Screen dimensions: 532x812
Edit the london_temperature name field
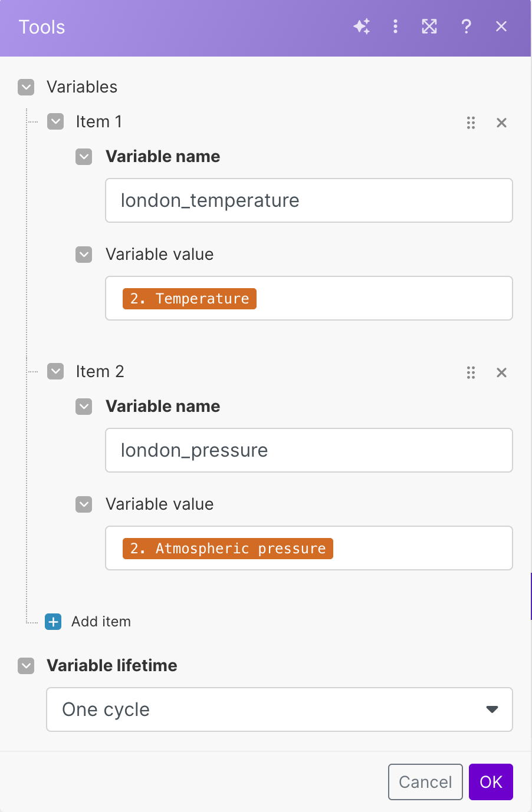[x=309, y=200]
